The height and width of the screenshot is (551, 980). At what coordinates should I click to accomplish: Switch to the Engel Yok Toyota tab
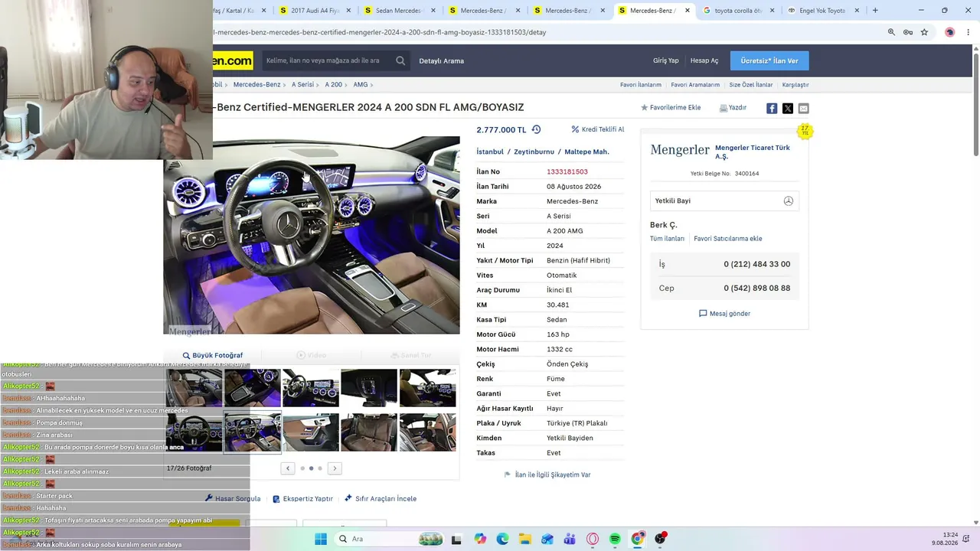pos(823,11)
